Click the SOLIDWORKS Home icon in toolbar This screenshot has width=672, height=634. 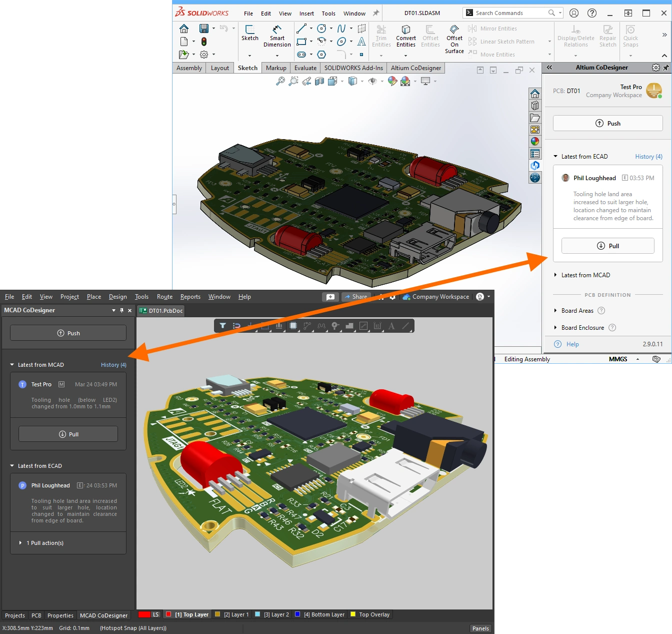coord(184,29)
